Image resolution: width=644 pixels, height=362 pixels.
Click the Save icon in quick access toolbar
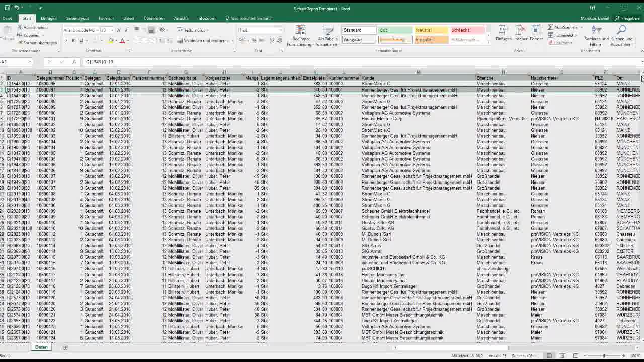tap(7, 8)
